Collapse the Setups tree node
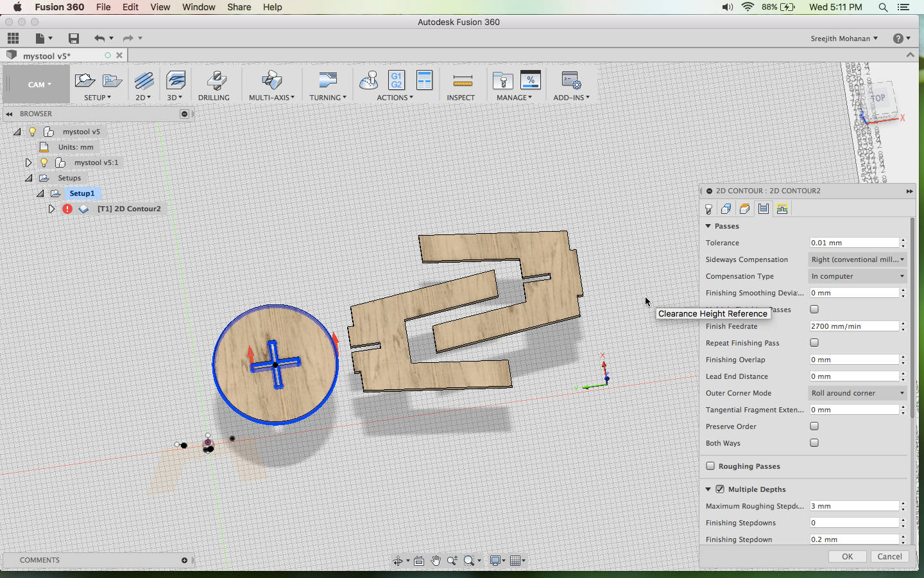 (x=28, y=178)
